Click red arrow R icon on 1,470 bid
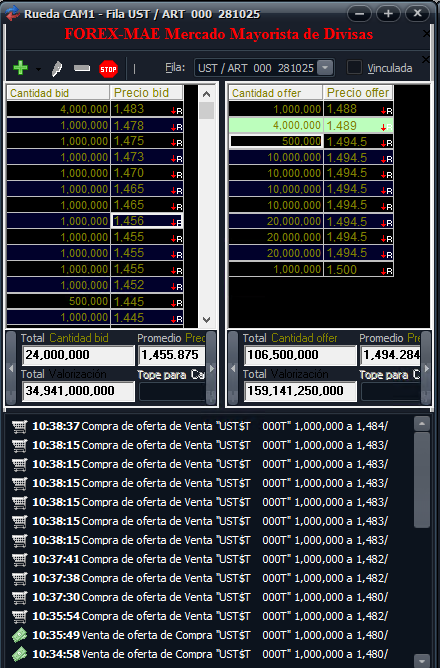440x668 pixels. click(x=177, y=175)
